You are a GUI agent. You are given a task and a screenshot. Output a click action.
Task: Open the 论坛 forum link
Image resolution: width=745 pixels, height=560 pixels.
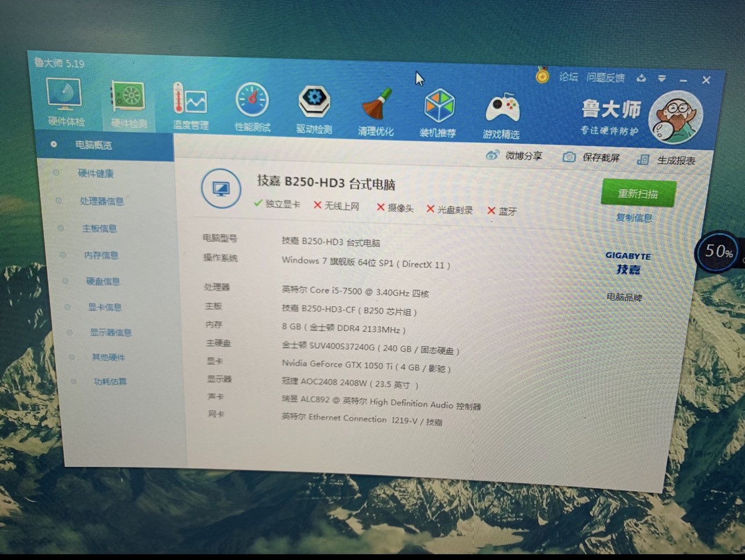(x=568, y=77)
